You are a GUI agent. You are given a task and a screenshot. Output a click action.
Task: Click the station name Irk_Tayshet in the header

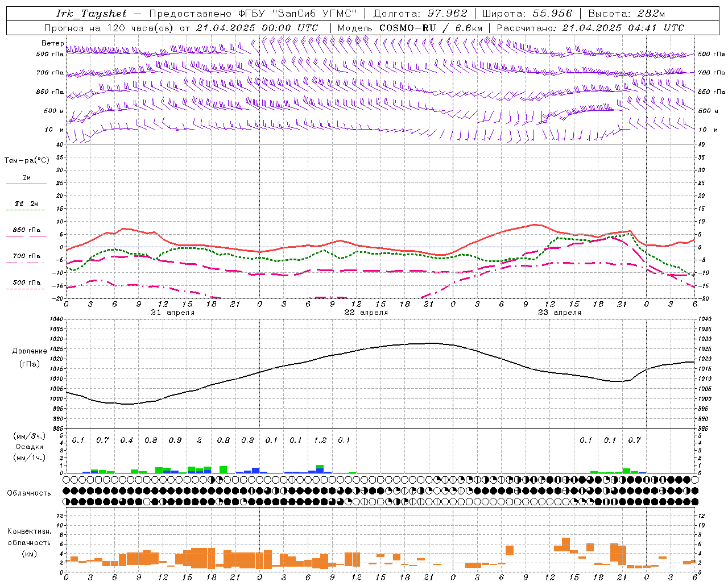point(92,14)
